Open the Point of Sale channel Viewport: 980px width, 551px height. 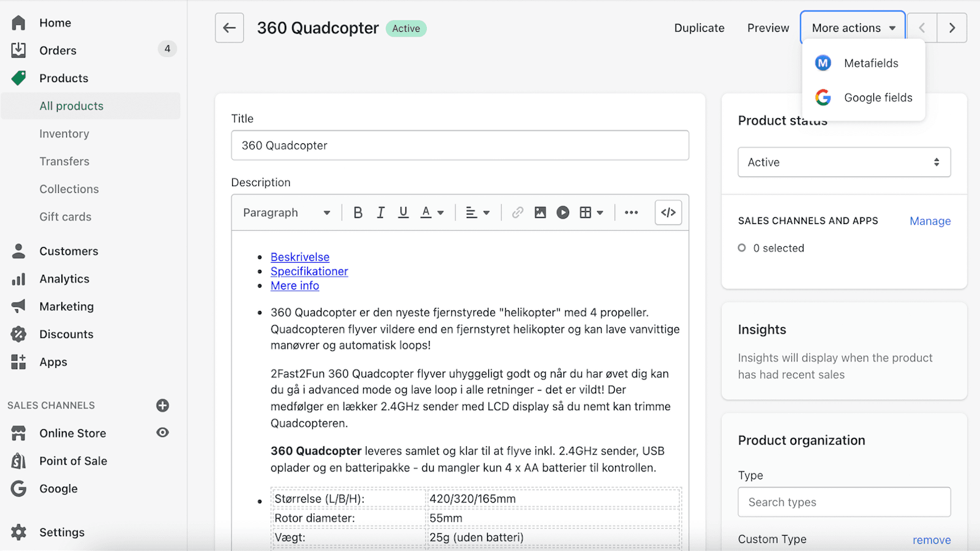[73, 460]
